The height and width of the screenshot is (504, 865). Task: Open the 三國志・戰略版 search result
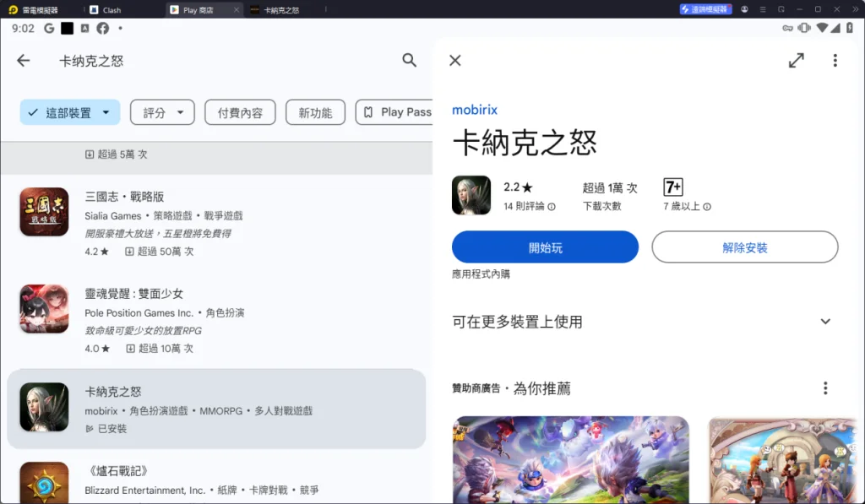pyautogui.click(x=216, y=224)
